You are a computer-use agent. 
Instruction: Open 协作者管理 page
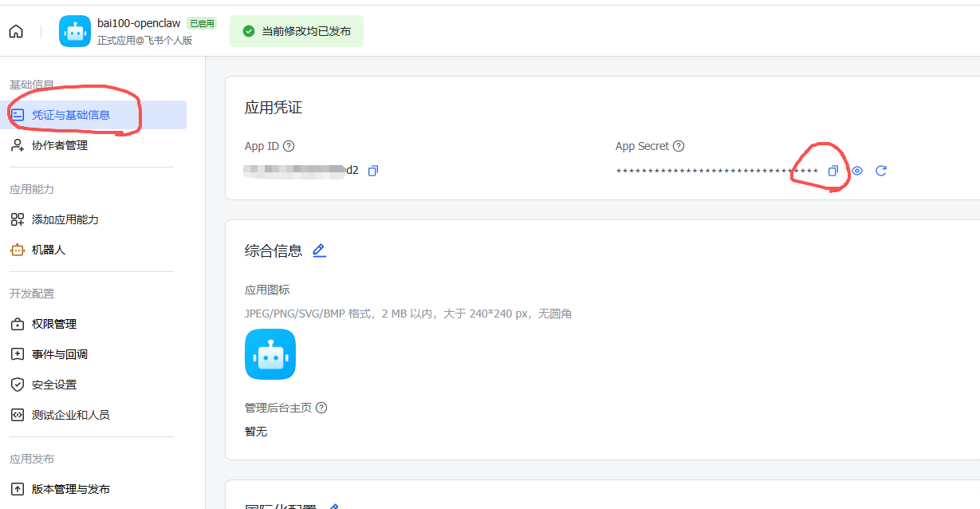60,145
